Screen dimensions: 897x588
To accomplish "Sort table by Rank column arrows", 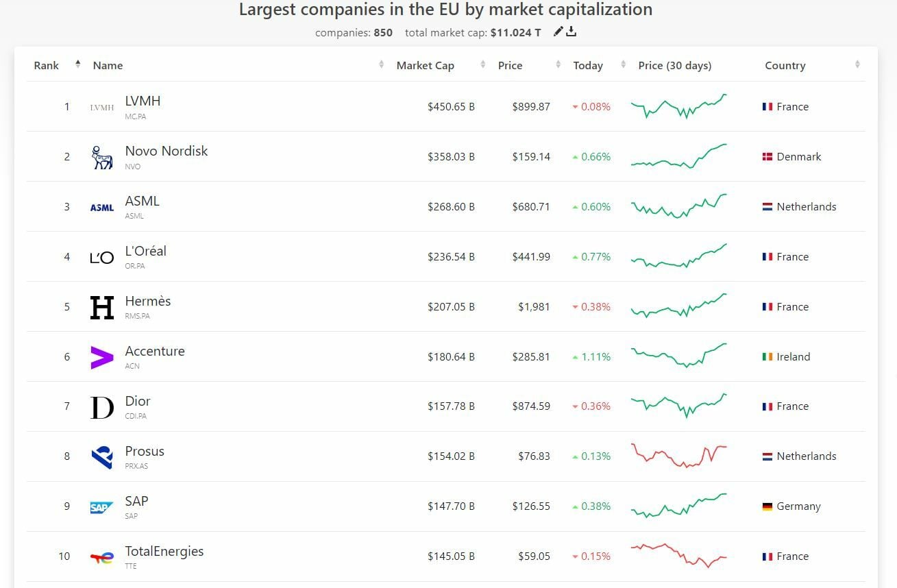I will pos(78,64).
